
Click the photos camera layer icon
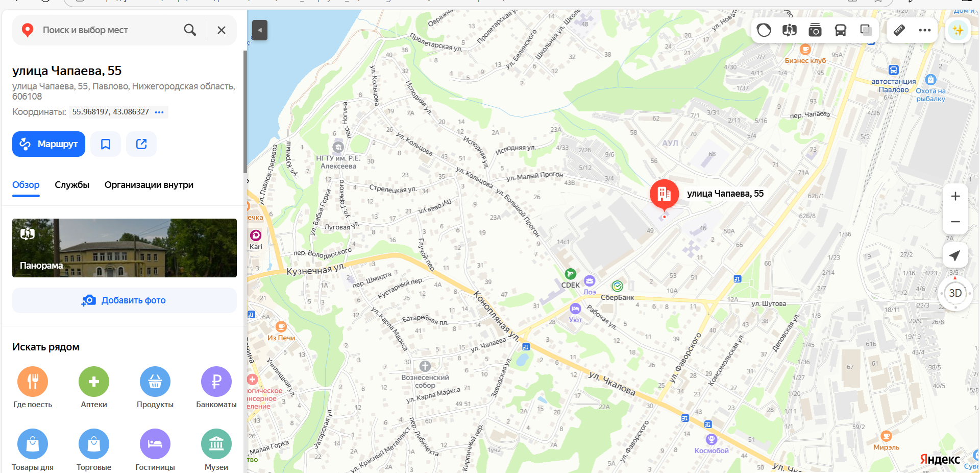click(815, 30)
